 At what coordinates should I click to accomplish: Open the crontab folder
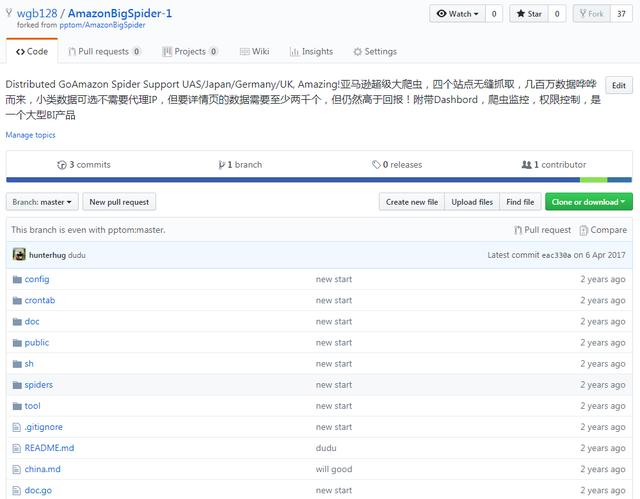tap(40, 300)
